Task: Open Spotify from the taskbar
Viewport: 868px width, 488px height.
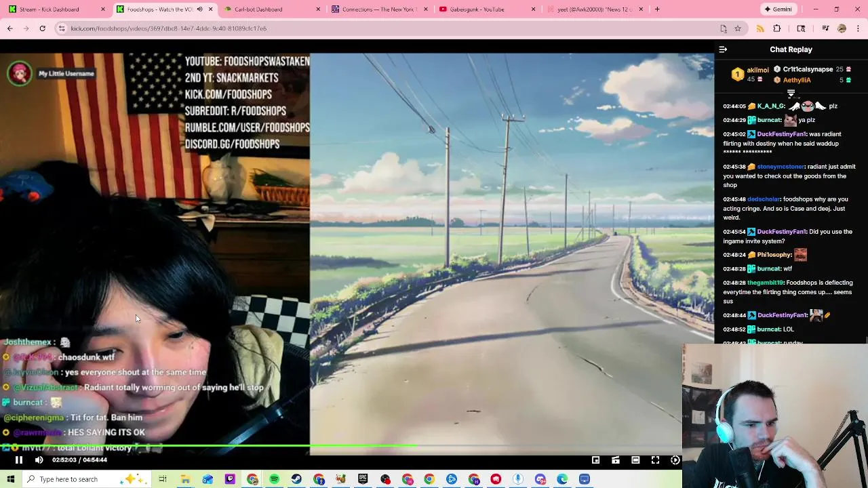Action: pos(274,479)
